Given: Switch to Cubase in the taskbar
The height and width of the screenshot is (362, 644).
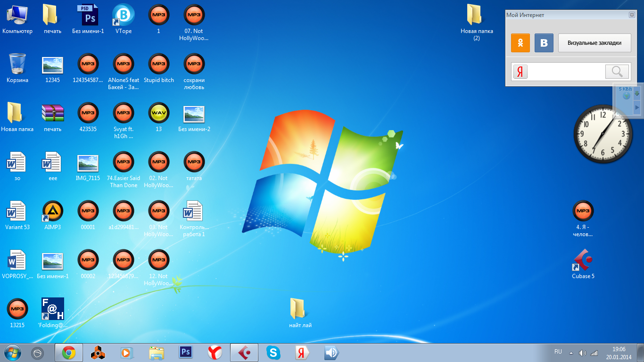Looking at the screenshot, I should [244, 353].
